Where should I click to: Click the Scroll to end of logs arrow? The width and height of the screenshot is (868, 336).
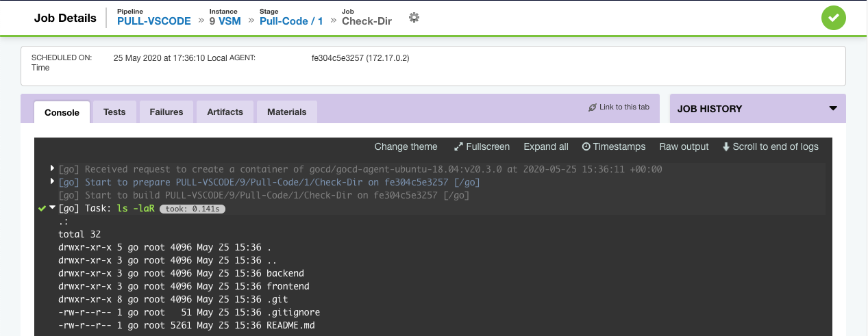pyautogui.click(x=726, y=147)
